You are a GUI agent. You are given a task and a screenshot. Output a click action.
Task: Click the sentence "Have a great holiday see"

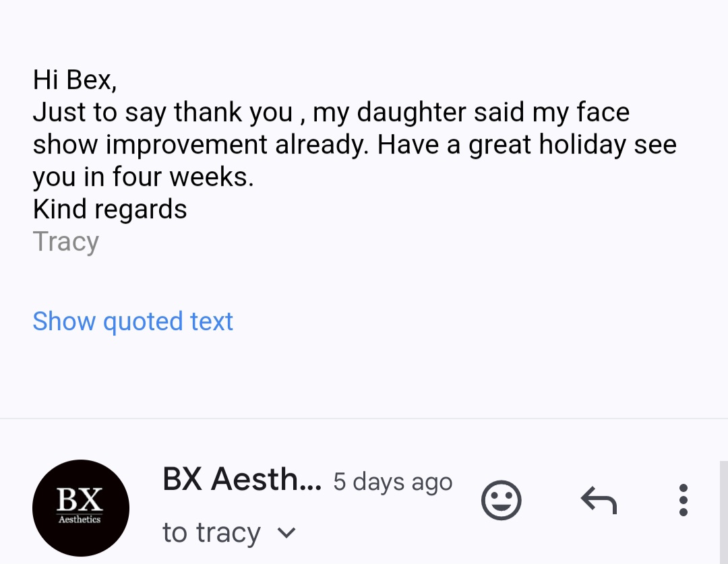[x=527, y=144]
